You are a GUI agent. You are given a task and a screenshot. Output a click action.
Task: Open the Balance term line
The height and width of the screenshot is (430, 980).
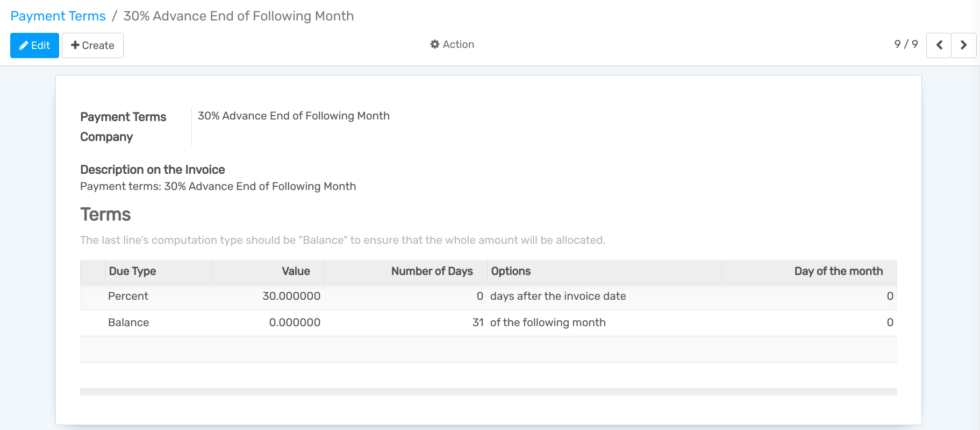pos(128,322)
